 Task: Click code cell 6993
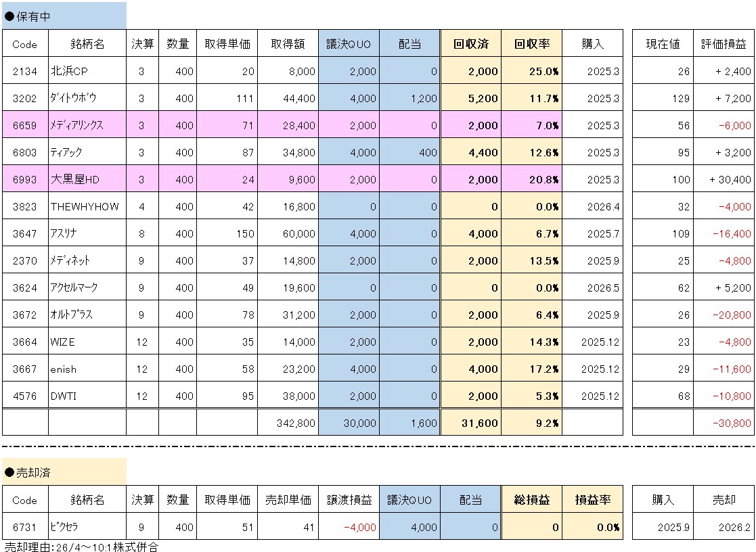pyautogui.click(x=25, y=179)
